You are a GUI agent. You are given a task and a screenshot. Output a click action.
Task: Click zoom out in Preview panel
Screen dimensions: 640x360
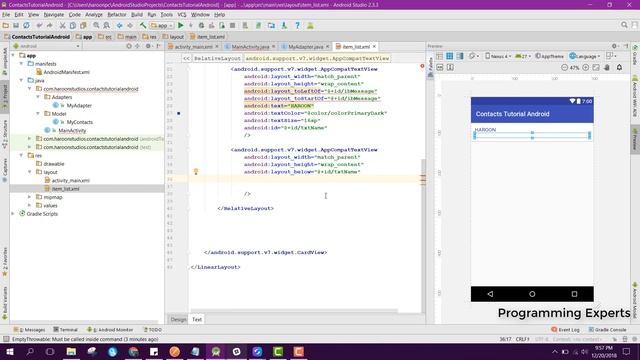(x=564, y=67)
